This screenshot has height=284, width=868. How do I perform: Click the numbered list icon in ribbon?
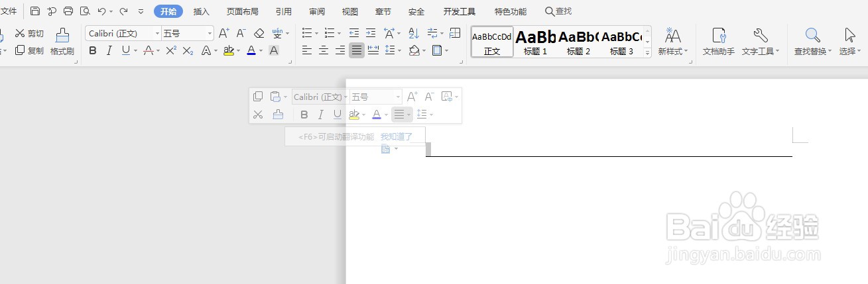click(329, 33)
